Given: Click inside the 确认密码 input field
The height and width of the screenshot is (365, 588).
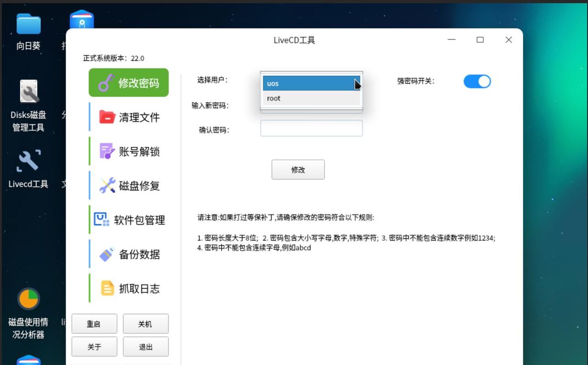Looking at the screenshot, I should click(311, 128).
